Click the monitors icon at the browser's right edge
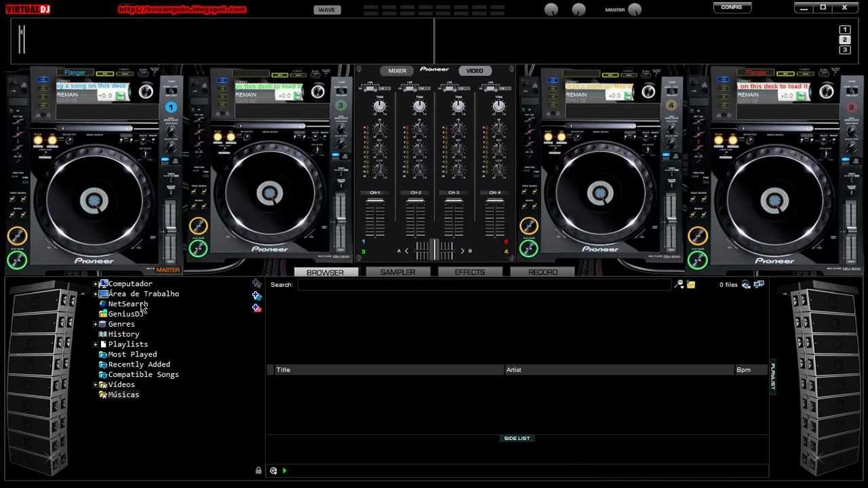 [759, 285]
